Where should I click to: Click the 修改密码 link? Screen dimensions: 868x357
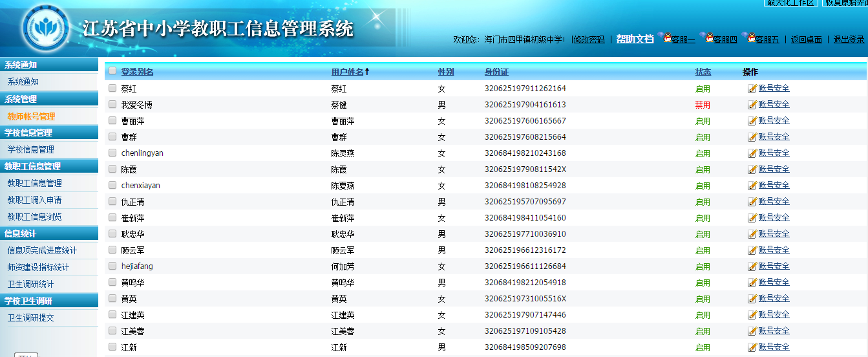point(589,39)
